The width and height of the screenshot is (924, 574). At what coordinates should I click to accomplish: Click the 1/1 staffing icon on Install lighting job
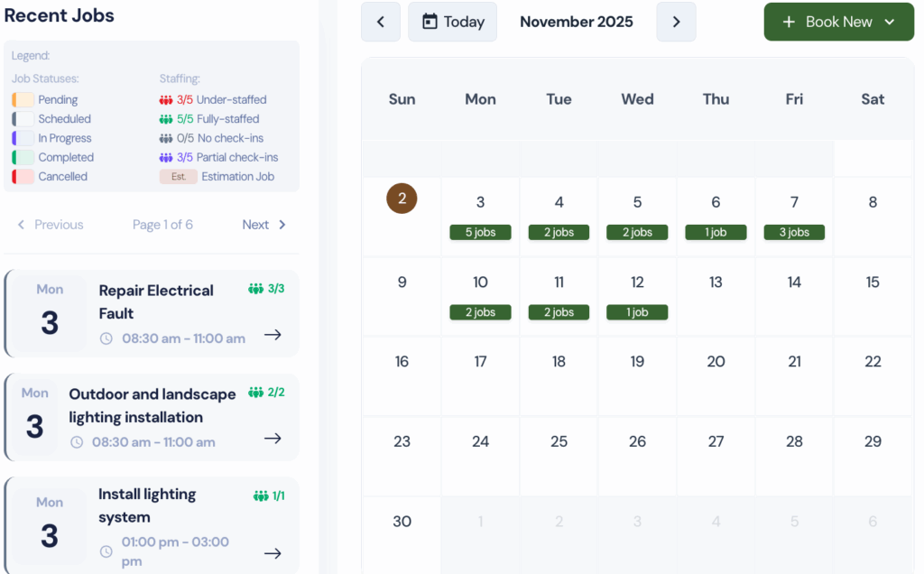pyautogui.click(x=261, y=496)
